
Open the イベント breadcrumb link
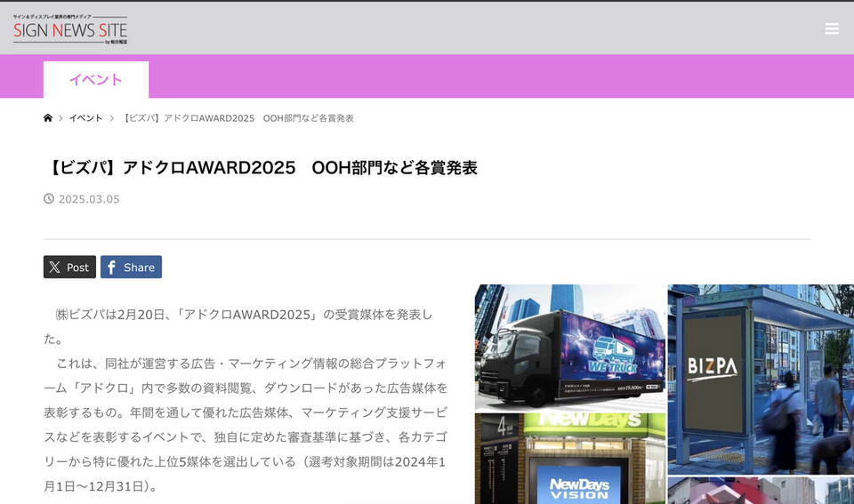click(x=85, y=118)
